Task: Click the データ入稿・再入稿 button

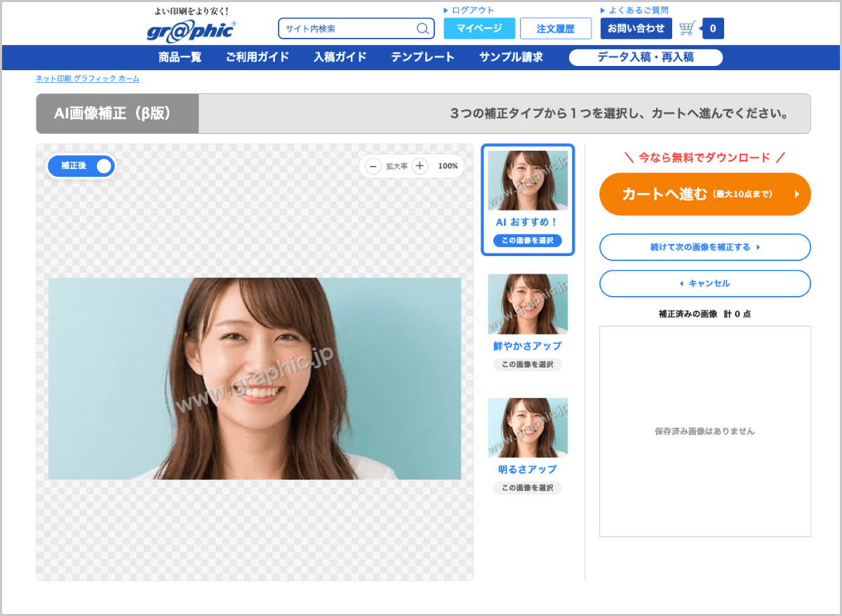Action: tap(646, 58)
